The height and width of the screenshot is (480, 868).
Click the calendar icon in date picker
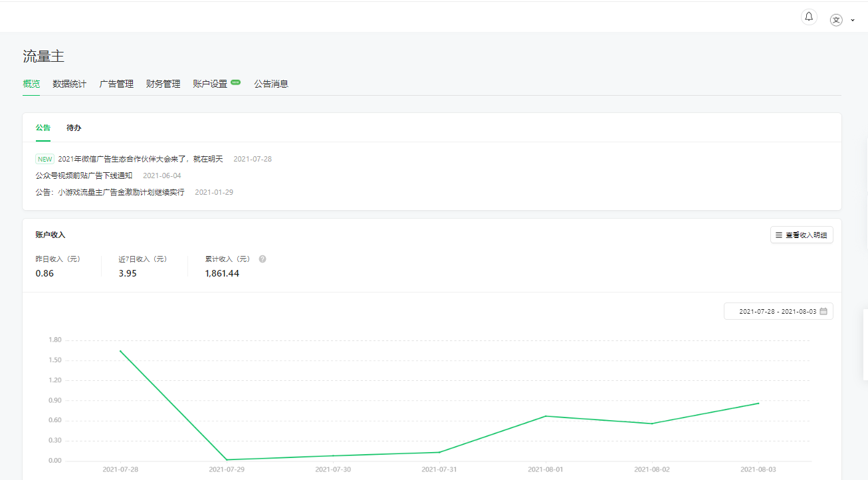point(823,311)
